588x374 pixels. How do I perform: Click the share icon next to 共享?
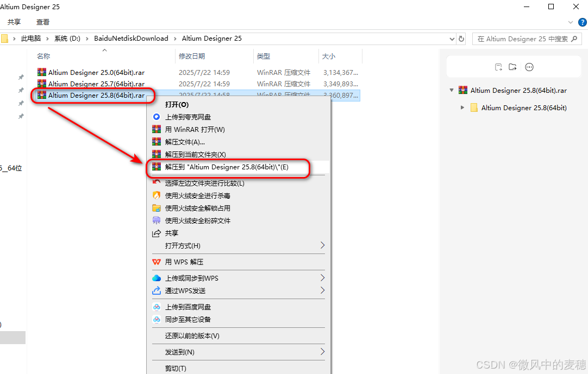(x=157, y=233)
